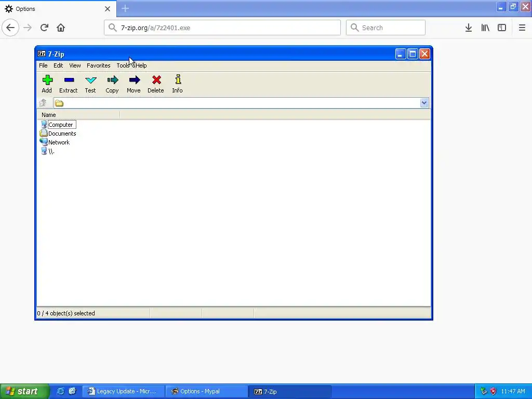Select the Computer item in the list

pyautogui.click(x=57, y=125)
